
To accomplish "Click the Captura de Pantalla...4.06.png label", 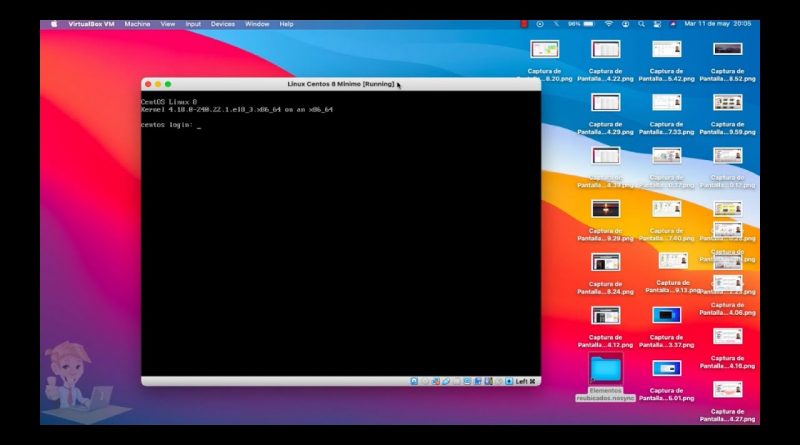I will [x=728, y=309].
